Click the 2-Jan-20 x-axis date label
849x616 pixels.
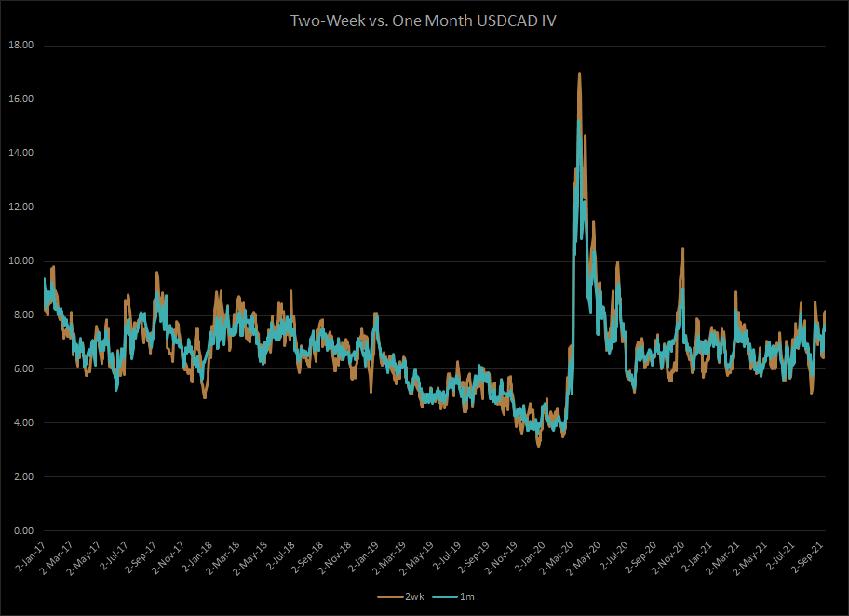[529, 556]
